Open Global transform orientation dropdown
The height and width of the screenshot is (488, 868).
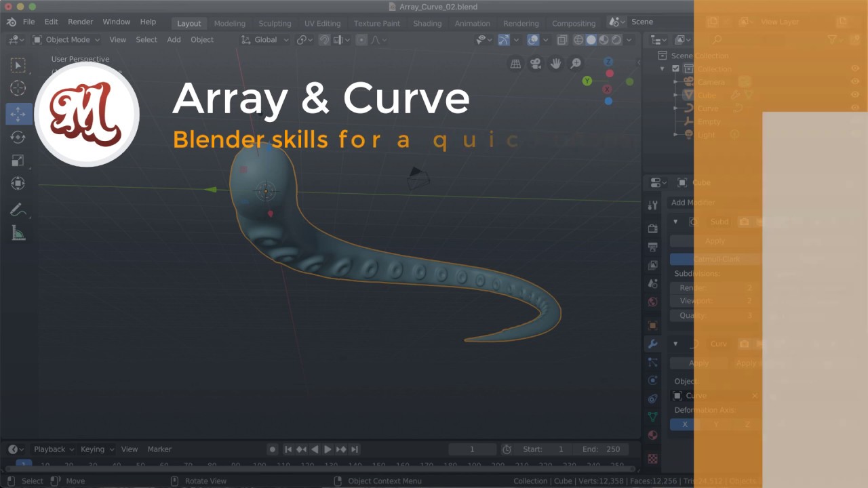click(x=265, y=40)
